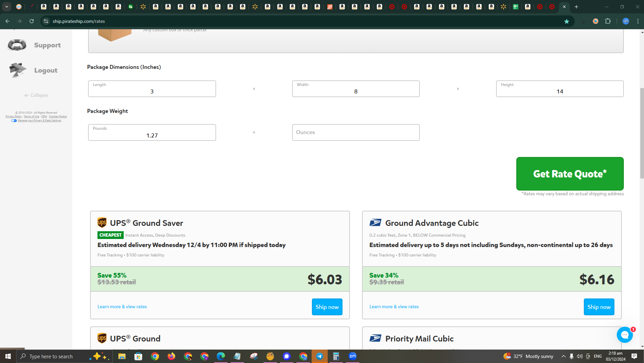Open File Explorer from the taskbar
Viewport: 644px width, 363px height.
tap(122, 356)
